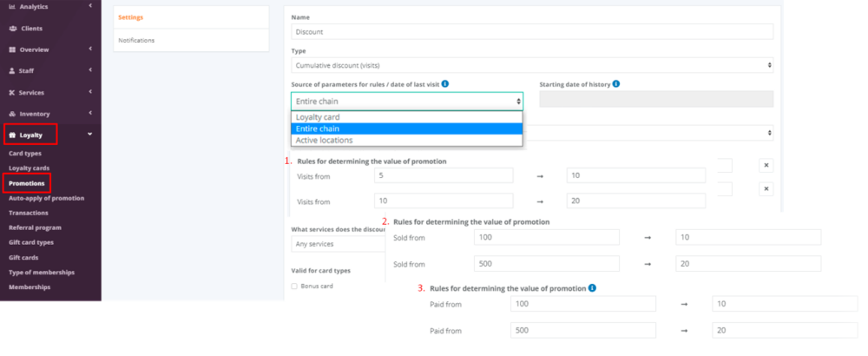The image size is (868, 356).
Task: Click info icon next to third promotion rules heading
Action: pyautogui.click(x=592, y=287)
